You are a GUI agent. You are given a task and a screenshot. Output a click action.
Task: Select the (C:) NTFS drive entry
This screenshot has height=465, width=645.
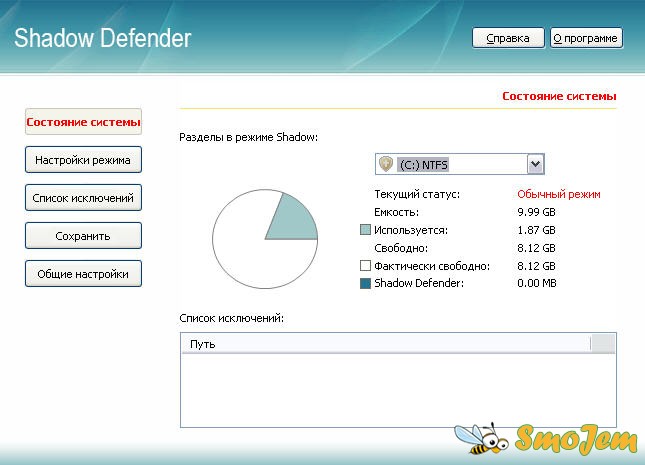click(424, 165)
